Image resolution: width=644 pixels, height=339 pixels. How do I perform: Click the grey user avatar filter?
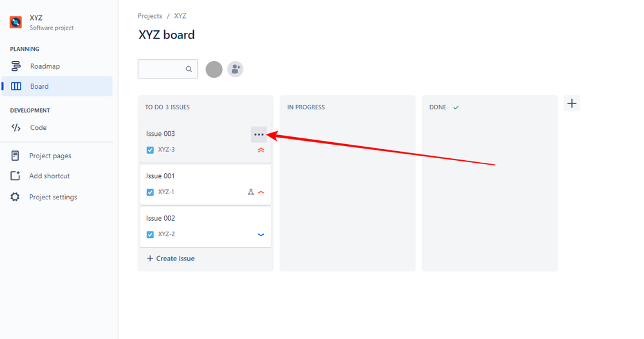pos(214,69)
